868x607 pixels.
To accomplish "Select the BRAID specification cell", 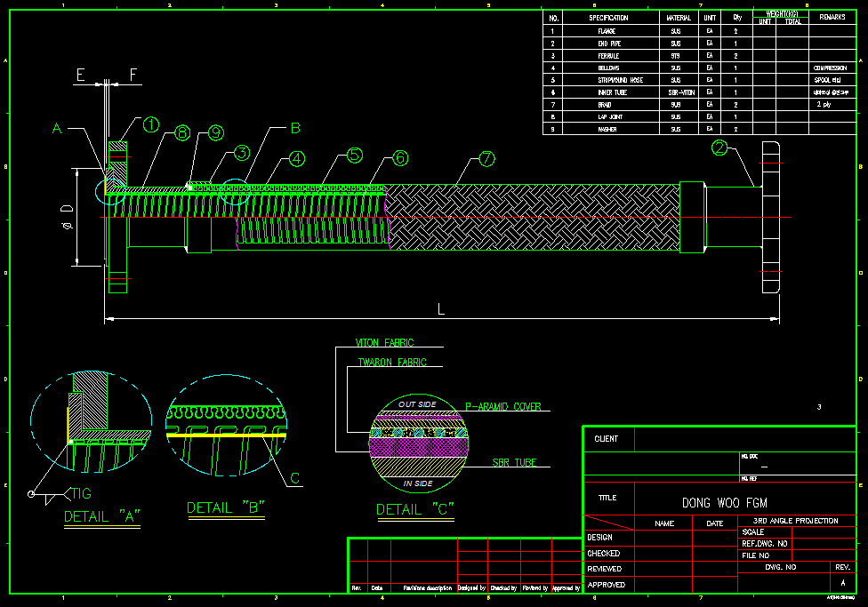I will point(611,105).
